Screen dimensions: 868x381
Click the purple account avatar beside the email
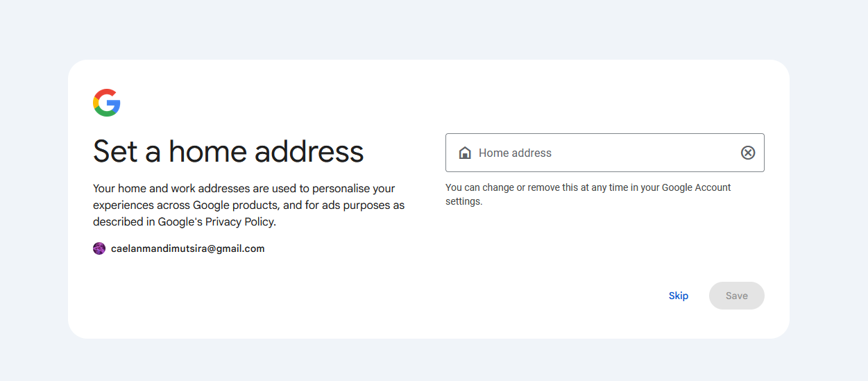click(x=99, y=248)
